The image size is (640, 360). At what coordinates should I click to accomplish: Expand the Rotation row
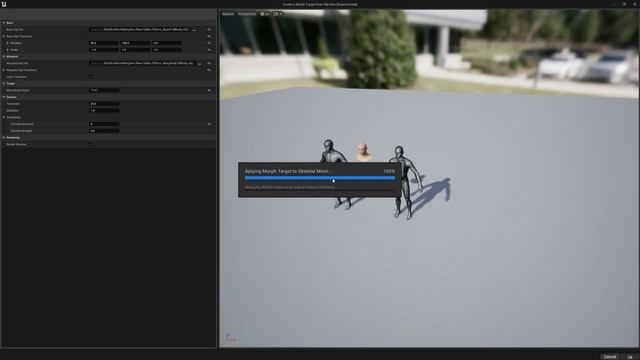tap(7, 43)
